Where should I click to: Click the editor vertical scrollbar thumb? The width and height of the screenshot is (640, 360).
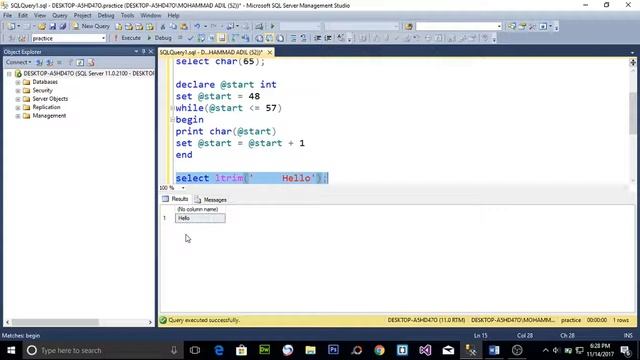tap(633, 113)
